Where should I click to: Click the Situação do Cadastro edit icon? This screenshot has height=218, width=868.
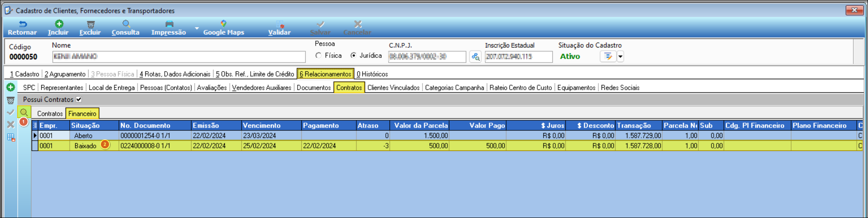pos(608,57)
